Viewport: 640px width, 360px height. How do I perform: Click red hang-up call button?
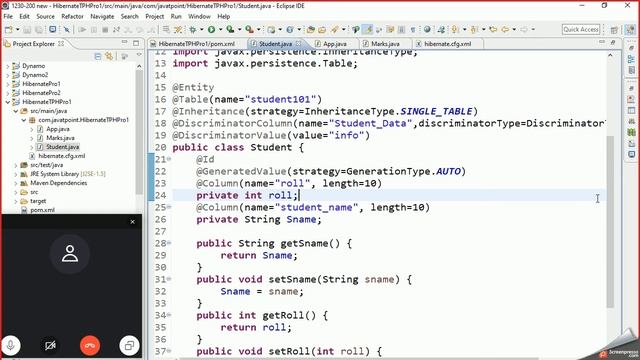90,345
